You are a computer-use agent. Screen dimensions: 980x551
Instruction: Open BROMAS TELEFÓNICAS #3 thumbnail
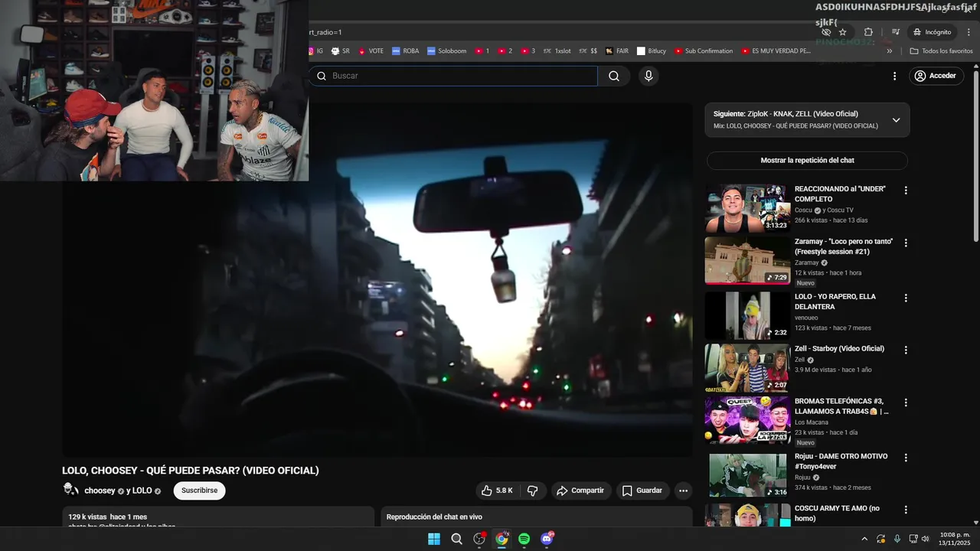pyautogui.click(x=747, y=420)
